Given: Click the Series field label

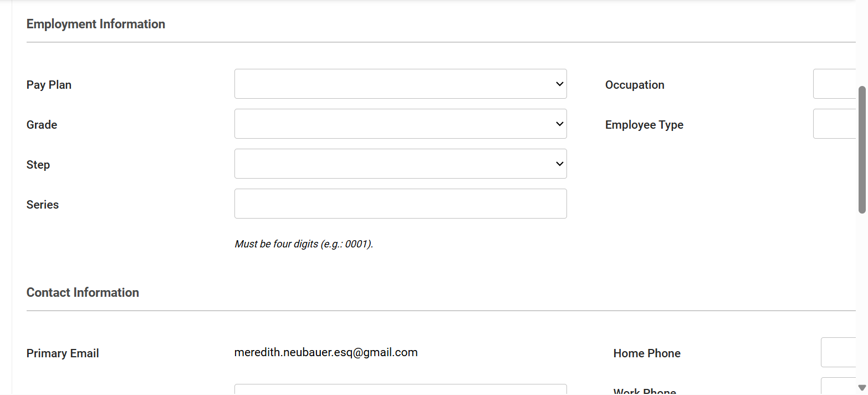Looking at the screenshot, I should coord(43,205).
